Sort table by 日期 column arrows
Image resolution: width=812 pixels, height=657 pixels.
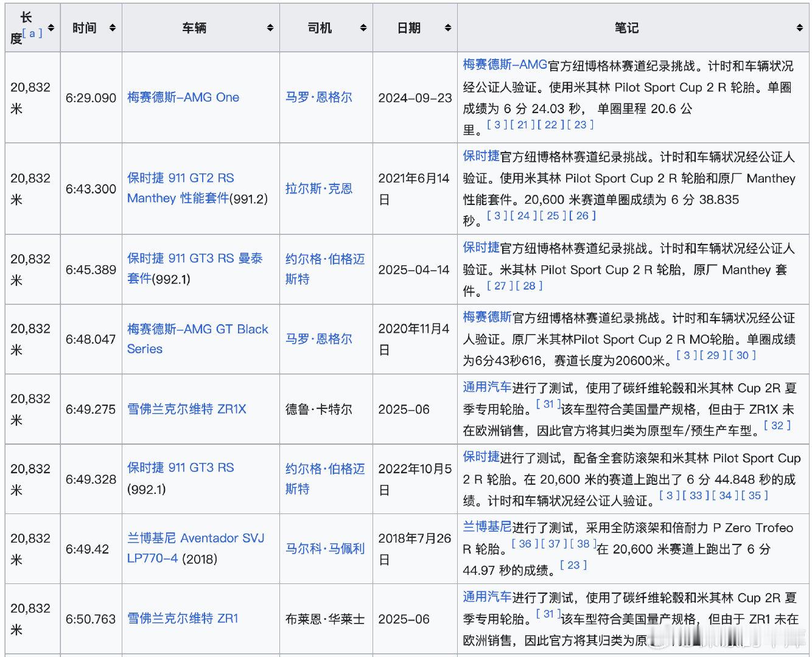(447, 28)
